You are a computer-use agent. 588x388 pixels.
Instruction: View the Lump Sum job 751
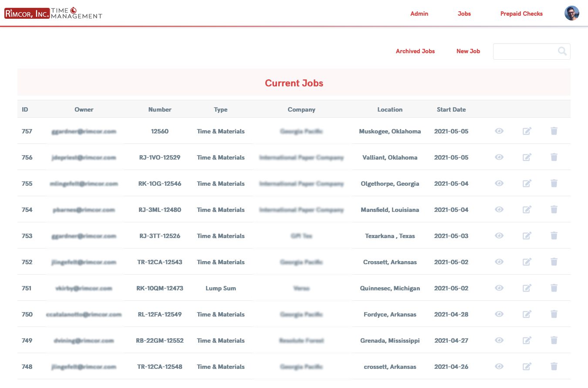(499, 288)
